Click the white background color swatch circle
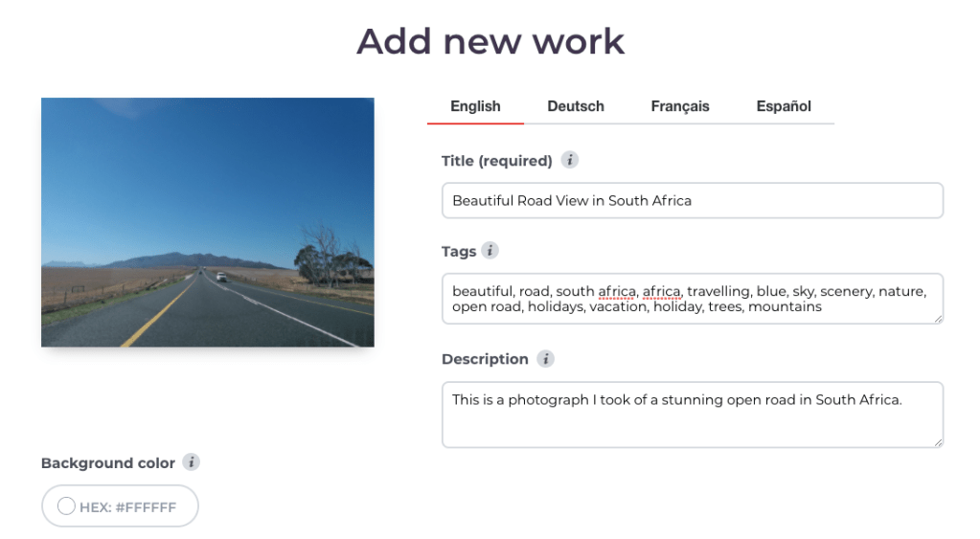The width and height of the screenshot is (980, 539). click(66, 506)
